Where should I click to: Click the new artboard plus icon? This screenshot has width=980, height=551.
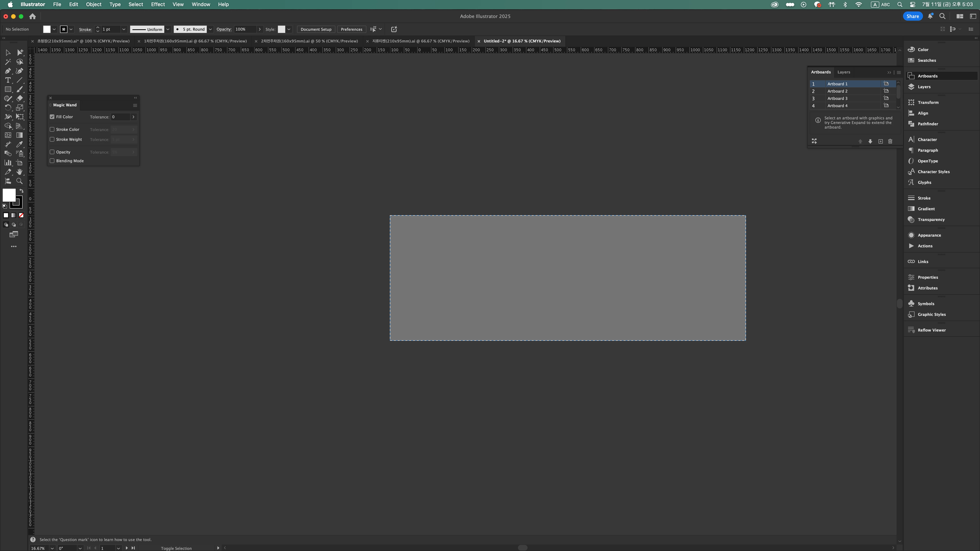click(x=880, y=141)
